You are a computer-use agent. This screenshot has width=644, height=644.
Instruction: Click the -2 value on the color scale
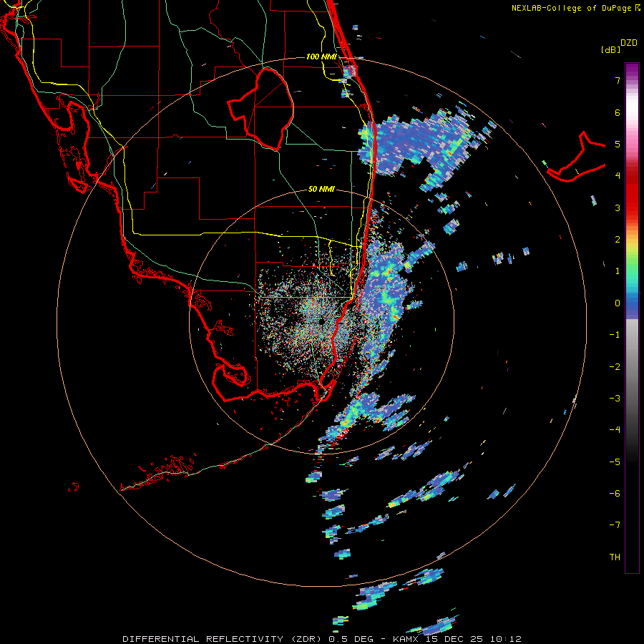[615, 366]
